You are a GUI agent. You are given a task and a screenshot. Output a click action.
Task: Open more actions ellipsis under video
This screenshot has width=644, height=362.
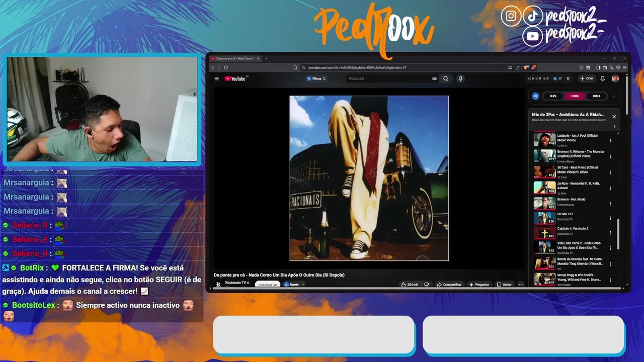521,285
